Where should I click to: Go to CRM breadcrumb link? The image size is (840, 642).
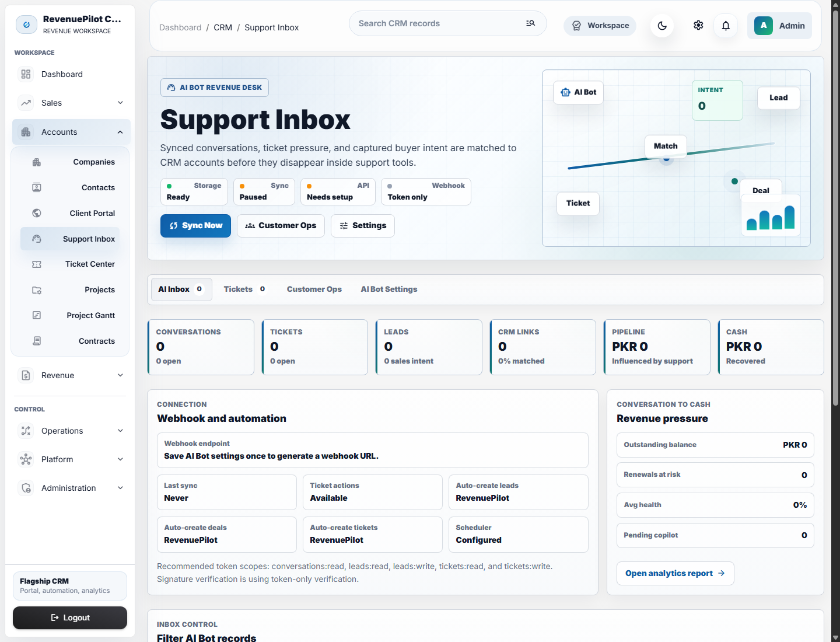click(223, 27)
